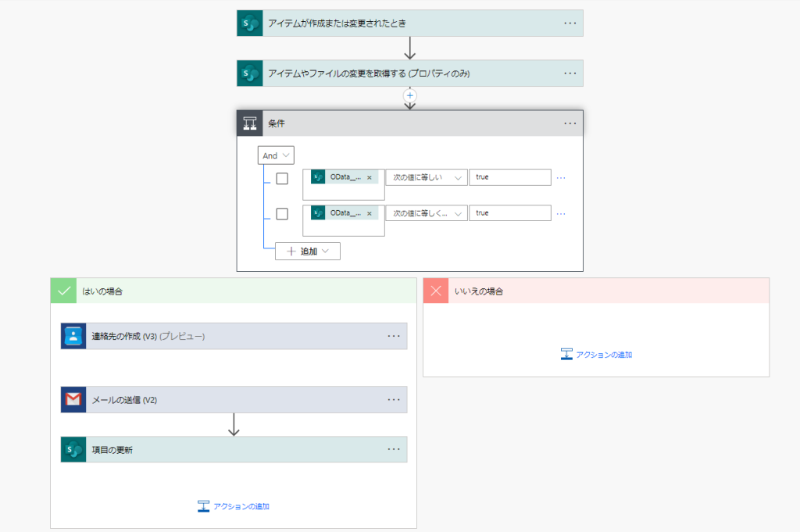Viewport: 800px width, 532px height.
Task: Click アクションの追加 in いいえの場合 branch
Action: coord(596,355)
